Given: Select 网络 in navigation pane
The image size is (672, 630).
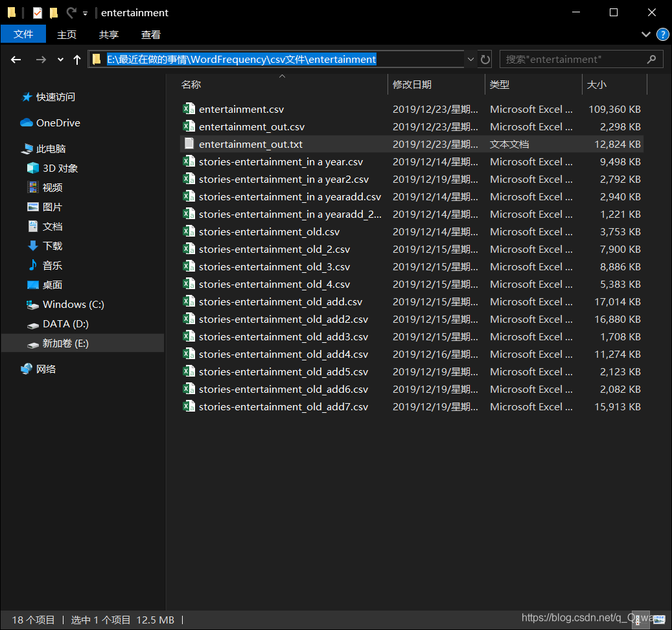Looking at the screenshot, I should (x=39, y=369).
